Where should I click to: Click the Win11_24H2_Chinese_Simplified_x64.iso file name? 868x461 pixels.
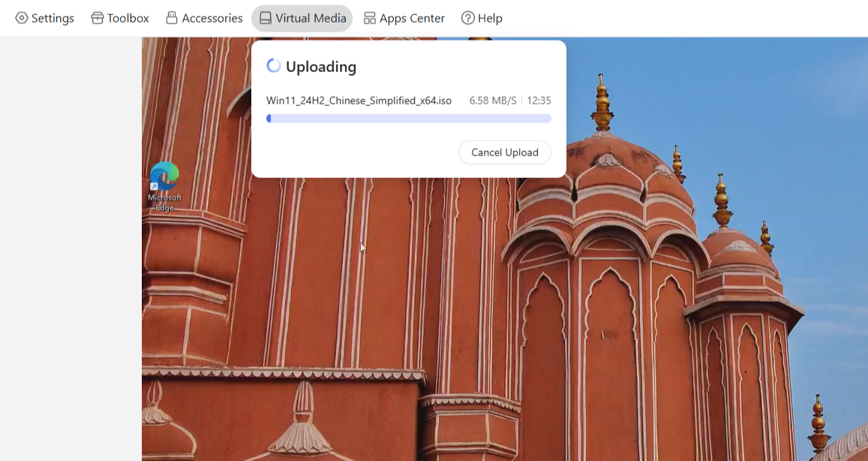[359, 101]
